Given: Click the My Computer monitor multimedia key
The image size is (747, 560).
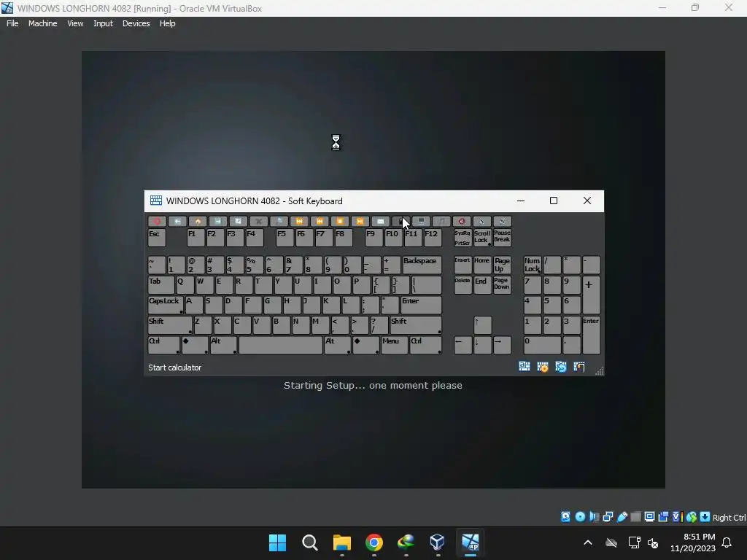Looking at the screenshot, I should (x=421, y=222).
